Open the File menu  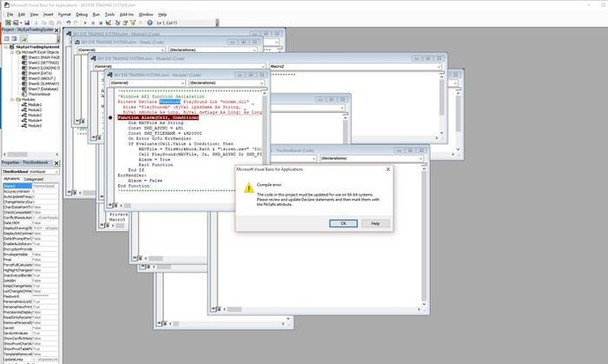point(10,14)
